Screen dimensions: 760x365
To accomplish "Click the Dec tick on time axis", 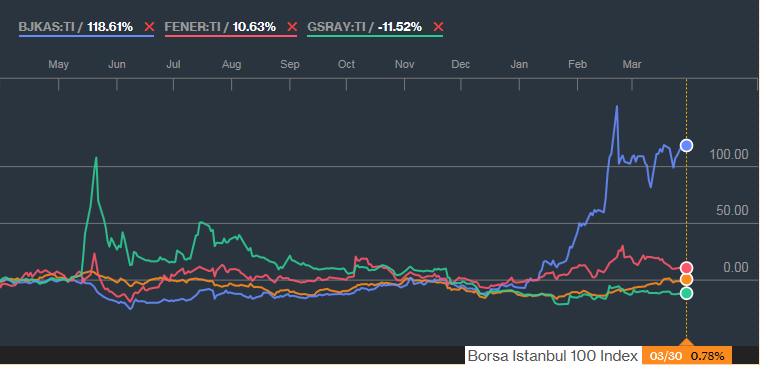I will 460,64.
